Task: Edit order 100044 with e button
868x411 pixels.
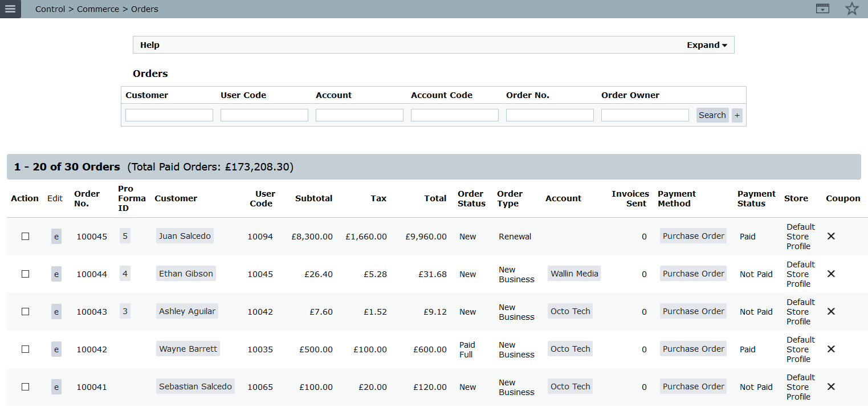Action: pyautogui.click(x=56, y=274)
